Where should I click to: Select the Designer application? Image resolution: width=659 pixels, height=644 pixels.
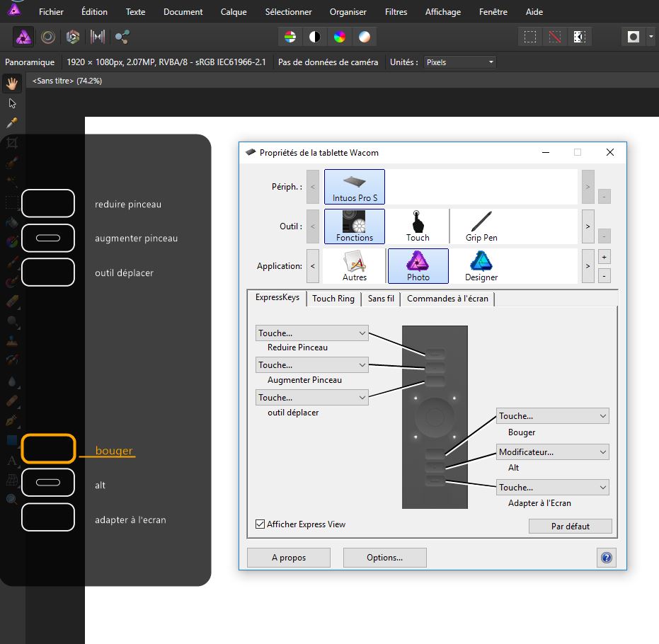coord(481,266)
